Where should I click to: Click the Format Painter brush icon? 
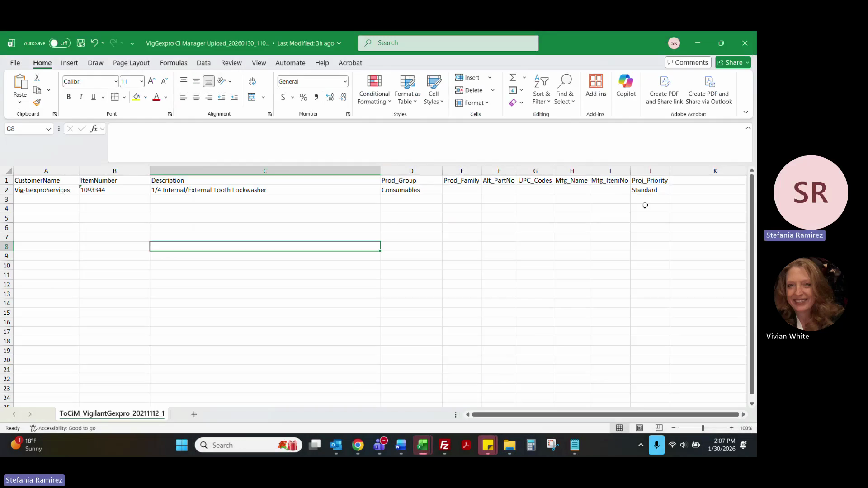37,103
